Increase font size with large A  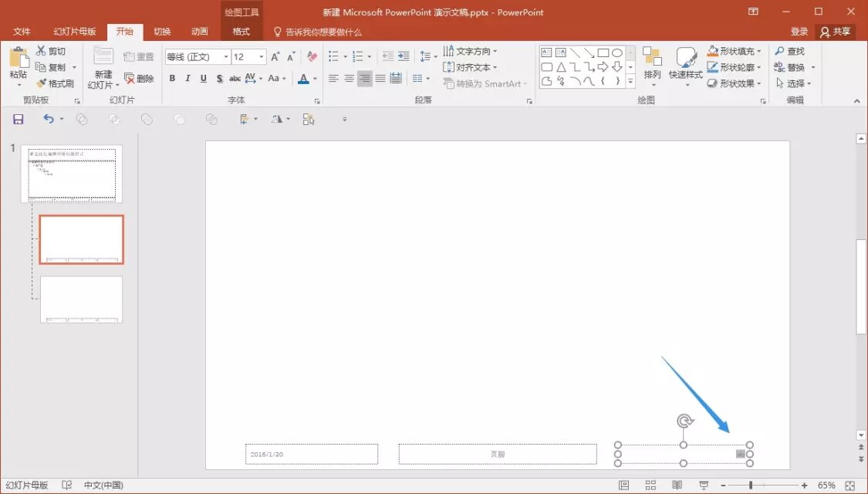point(275,56)
